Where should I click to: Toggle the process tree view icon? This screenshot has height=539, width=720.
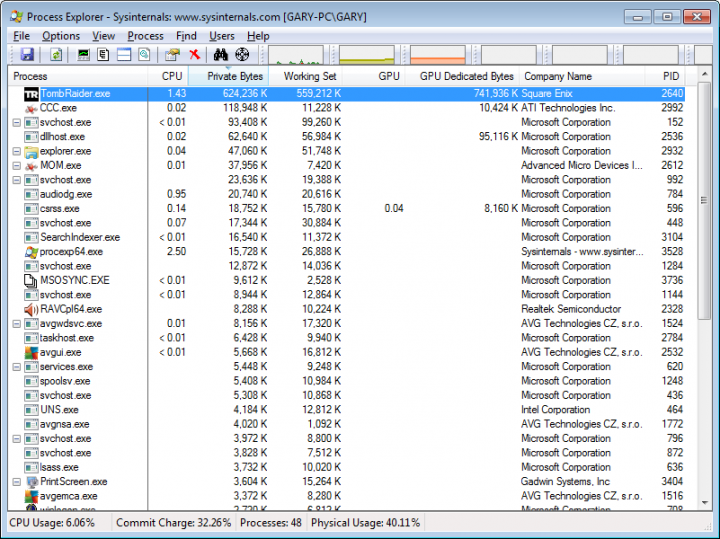point(103,55)
